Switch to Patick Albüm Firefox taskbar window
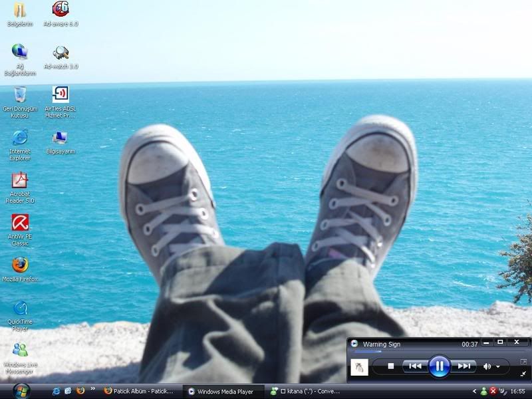This screenshot has height=399, width=532. tap(140, 392)
